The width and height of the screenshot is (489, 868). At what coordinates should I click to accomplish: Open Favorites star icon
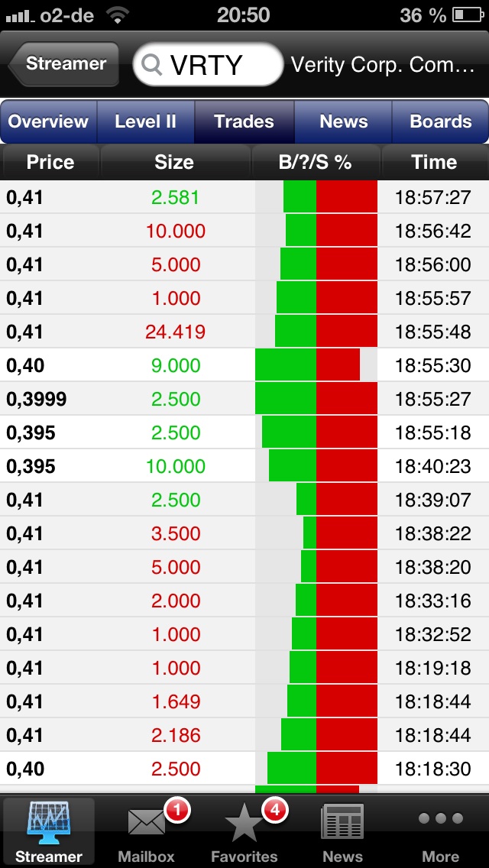(243, 825)
